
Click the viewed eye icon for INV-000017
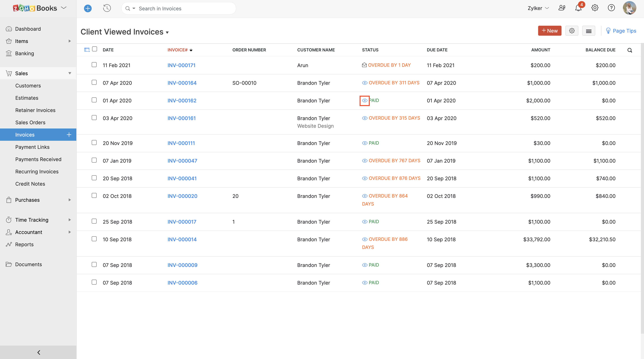[x=365, y=222]
